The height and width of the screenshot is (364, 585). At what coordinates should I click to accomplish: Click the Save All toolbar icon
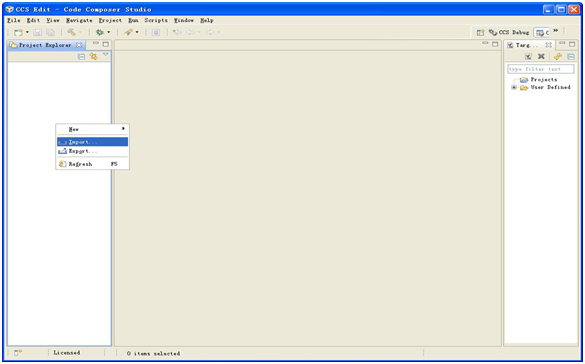click(50, 32)
